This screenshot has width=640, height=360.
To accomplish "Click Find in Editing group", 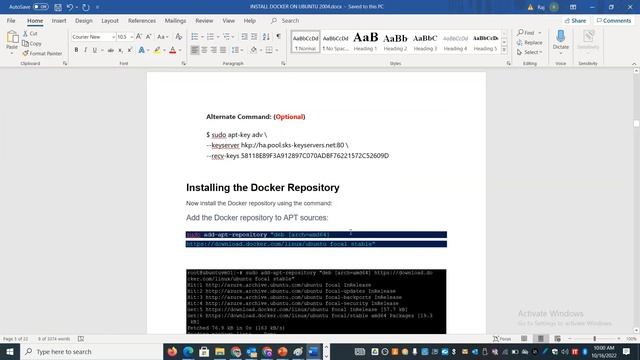I will (526, 33).
